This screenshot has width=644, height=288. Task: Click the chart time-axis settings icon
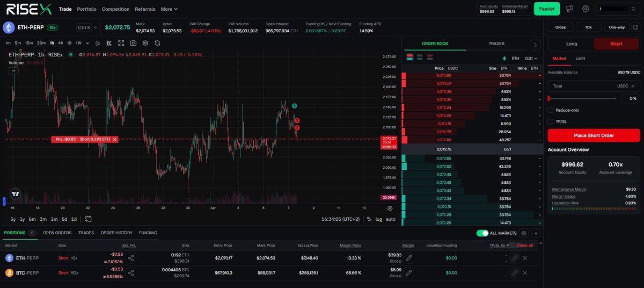coord(390,208)
